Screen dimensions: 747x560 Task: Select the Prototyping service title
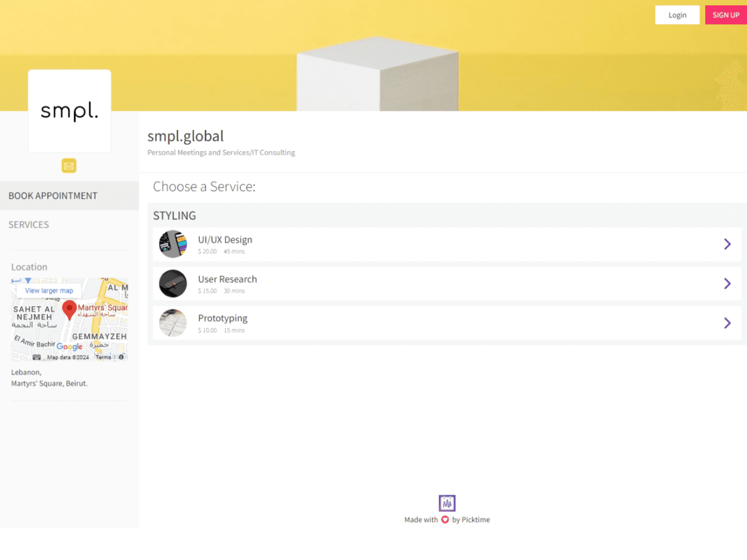(x=223, y=319)
